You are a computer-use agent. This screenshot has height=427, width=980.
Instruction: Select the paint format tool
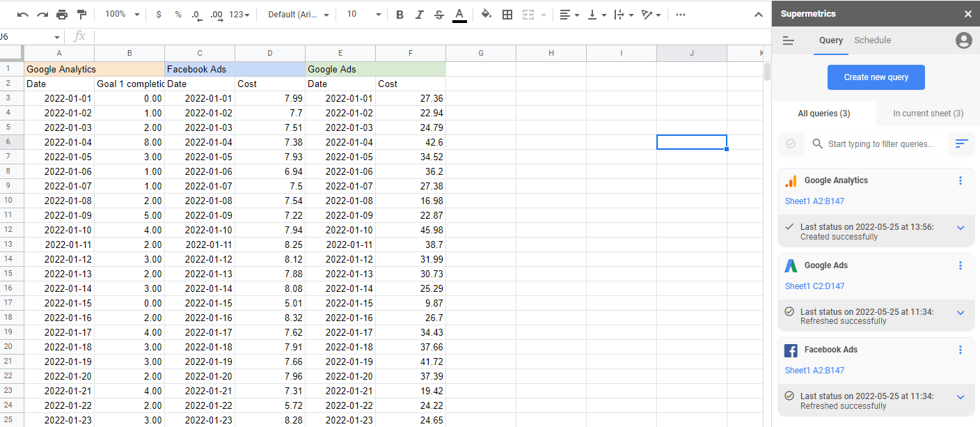(81, 15)
